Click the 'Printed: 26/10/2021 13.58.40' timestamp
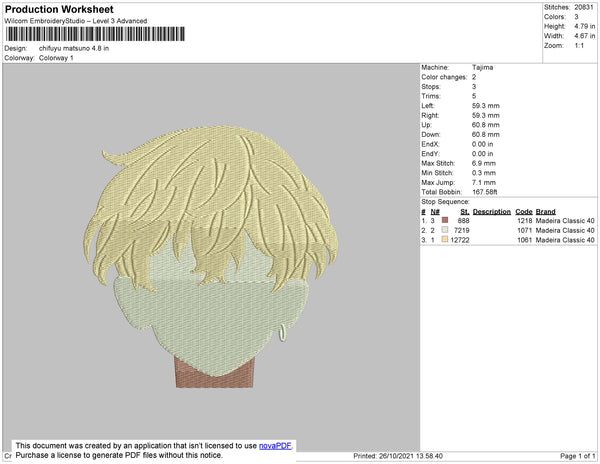The image size is (600, 464). 398,456
